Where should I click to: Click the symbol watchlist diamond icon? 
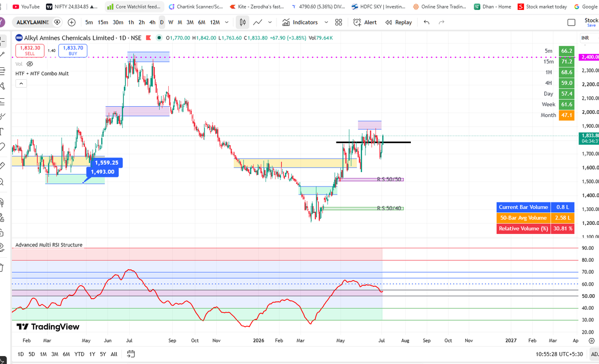pyautogui.click(x=57, y=22)
